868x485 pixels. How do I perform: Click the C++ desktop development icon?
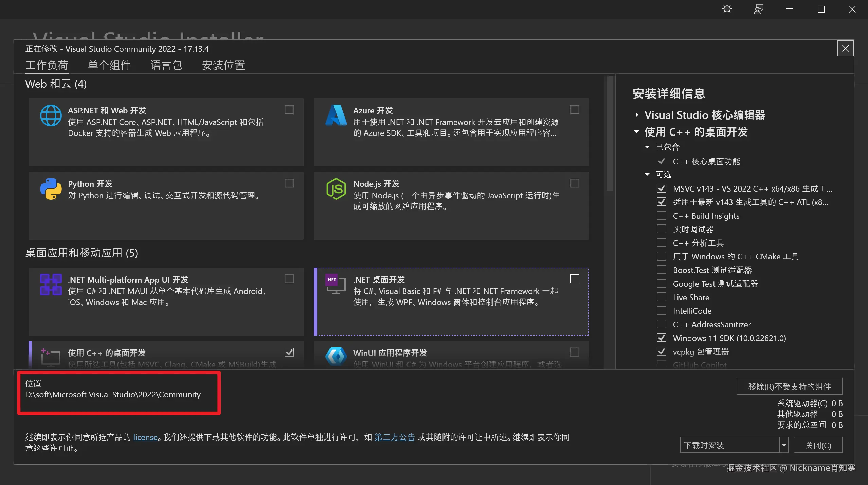click(x=51, y=357)
